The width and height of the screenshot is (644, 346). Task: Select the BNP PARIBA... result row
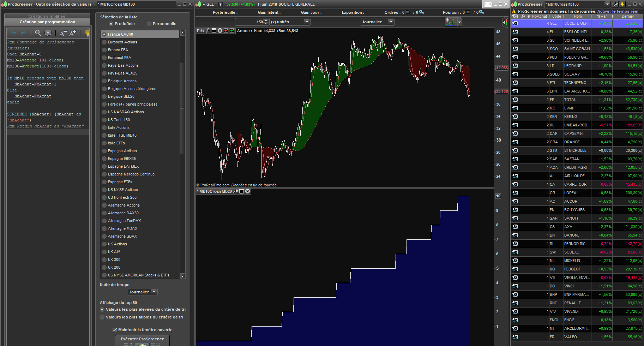(577, 294)
